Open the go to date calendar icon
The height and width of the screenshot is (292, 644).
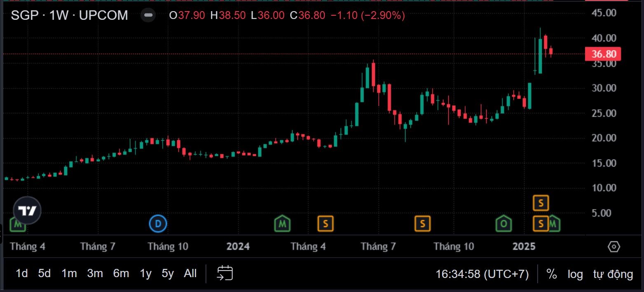pyautogui.click(x=225, y=273)
